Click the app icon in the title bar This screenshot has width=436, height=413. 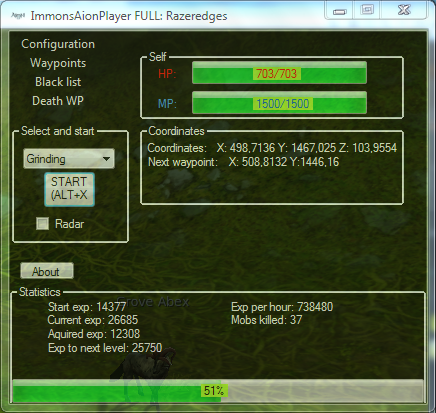(17, 16)
